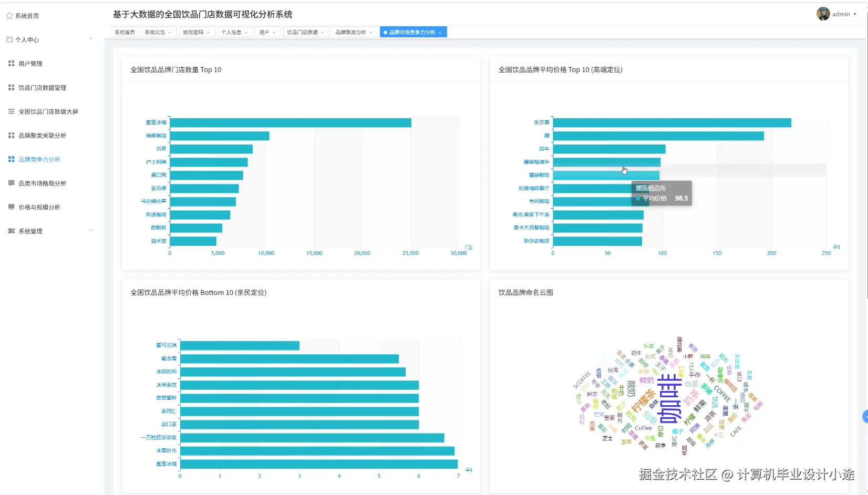This screenshot has width=868, height=495.
Task: Click the admin avatar picture
Action: coord(823,14)
